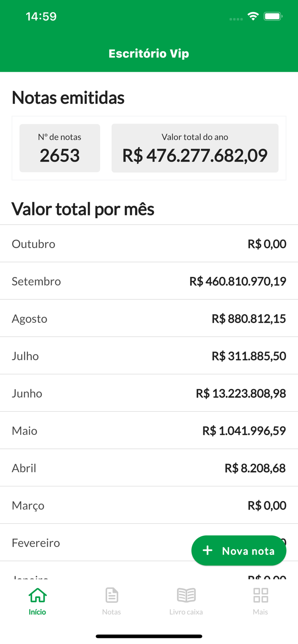The height and width of the screenshot is (644, 298).
Task: Tap the Nova nota button
Action: 239,550
